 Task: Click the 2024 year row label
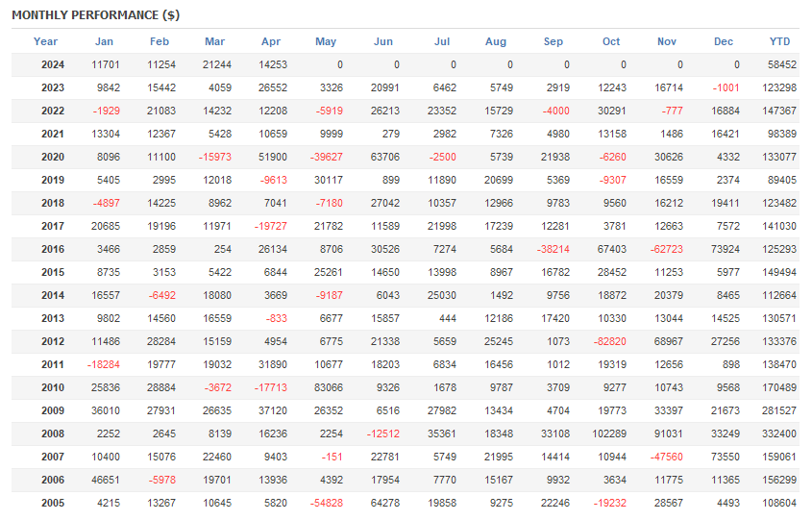[53, 64]
